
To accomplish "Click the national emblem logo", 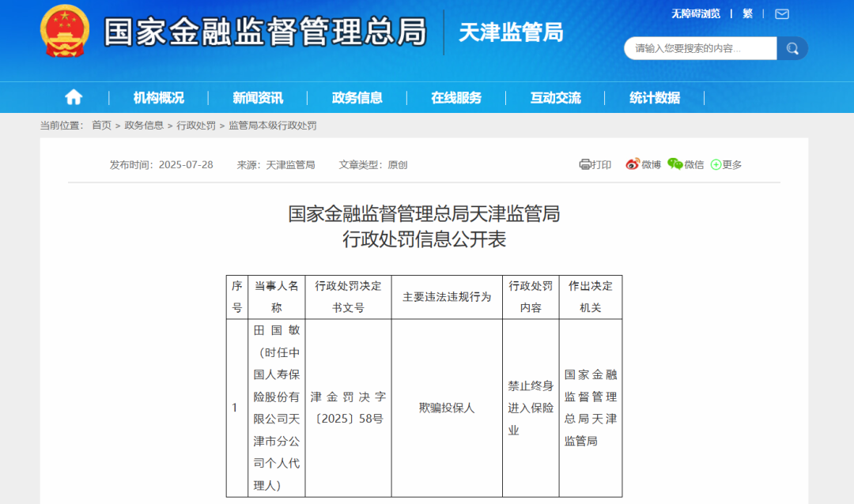I will point(65,31).
